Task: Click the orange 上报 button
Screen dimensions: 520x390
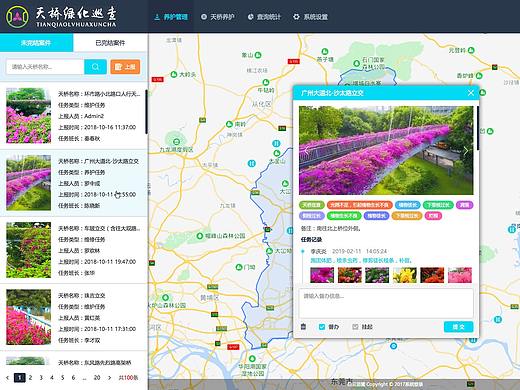Action: 125,67
